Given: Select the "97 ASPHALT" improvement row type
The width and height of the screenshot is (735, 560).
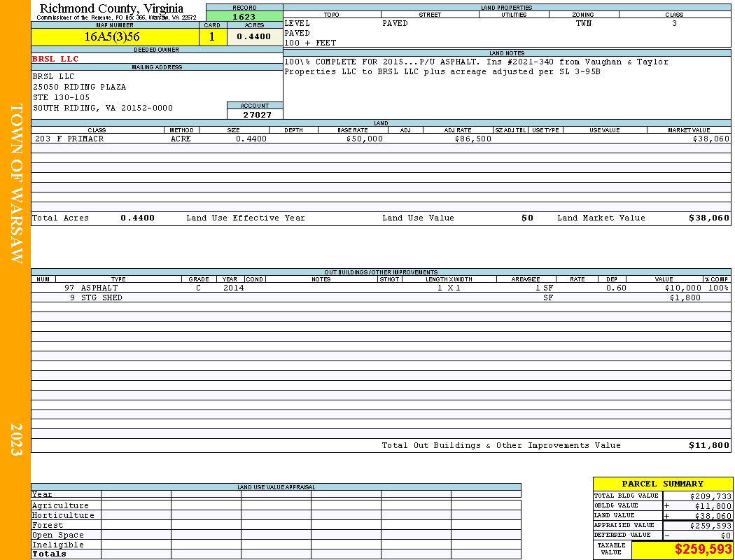Looking at the screenshot, I should [91, 288].
